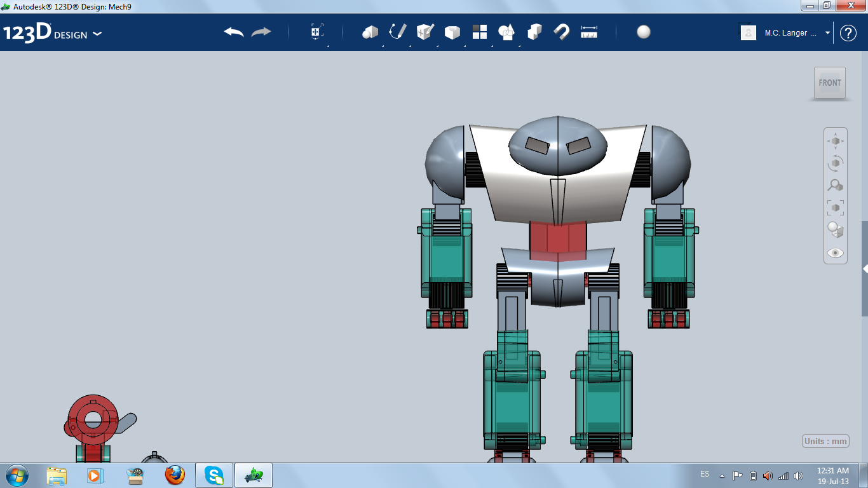The image size is (868, 488).
Task: Open the Transform tool
Action: (x=317, y=32)
